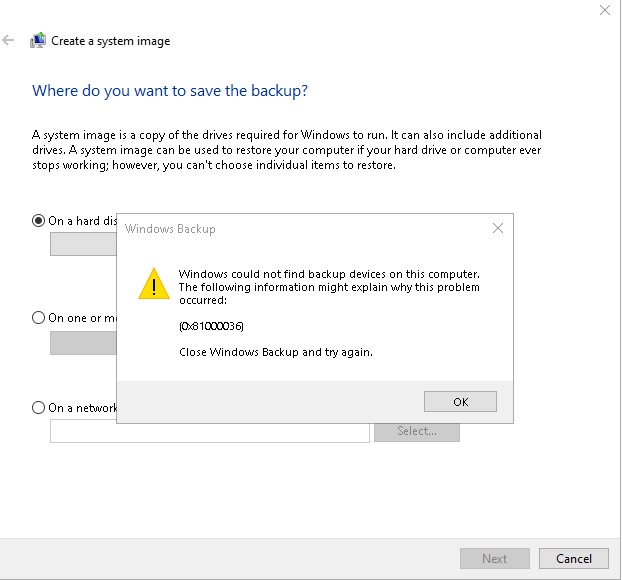
Task: Click the Select... network button
Action: pos(417,432)
